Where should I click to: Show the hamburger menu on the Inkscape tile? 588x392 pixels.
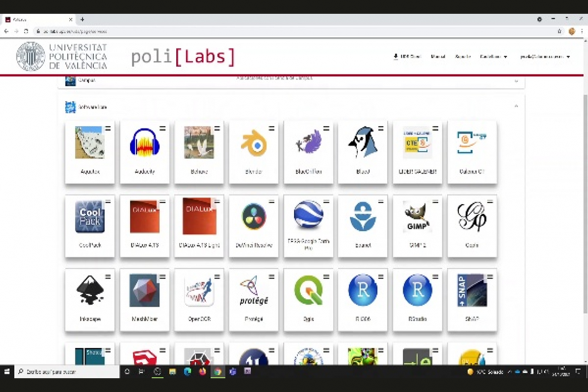[108, 277]
